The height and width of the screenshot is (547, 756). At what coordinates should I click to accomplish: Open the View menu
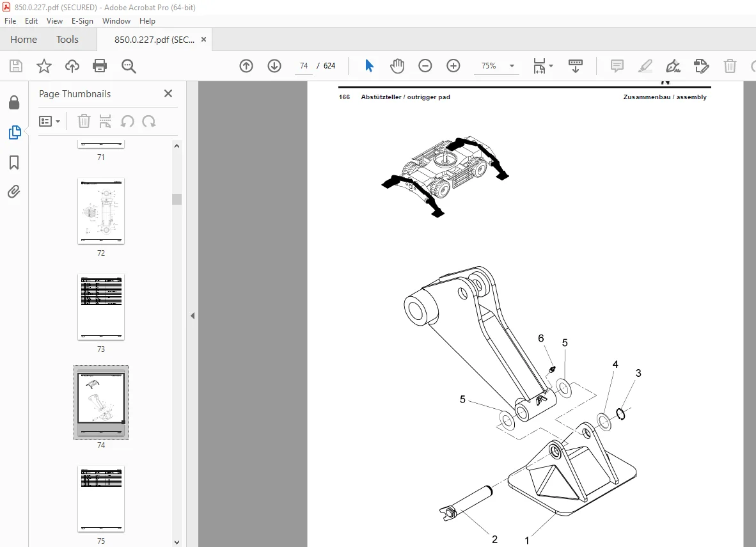click(x=54, y=20)
